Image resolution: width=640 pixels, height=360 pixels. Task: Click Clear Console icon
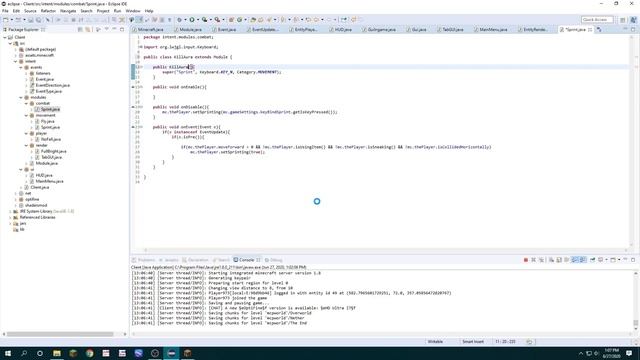point(551,260)
